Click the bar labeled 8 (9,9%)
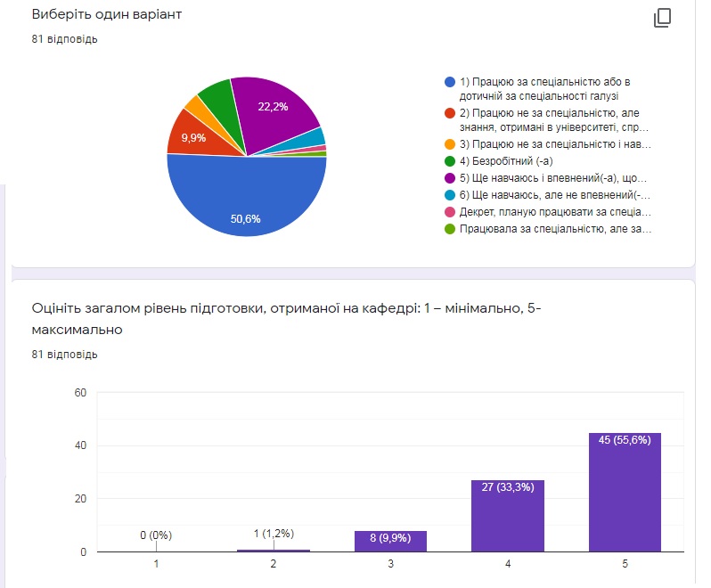This screenshot has height=588, width=711. pos(390,542)
